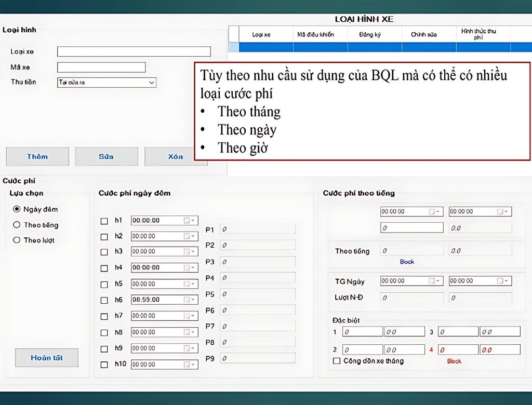Click the Loại xe text field
532x405 pixels.
(134, 51)
